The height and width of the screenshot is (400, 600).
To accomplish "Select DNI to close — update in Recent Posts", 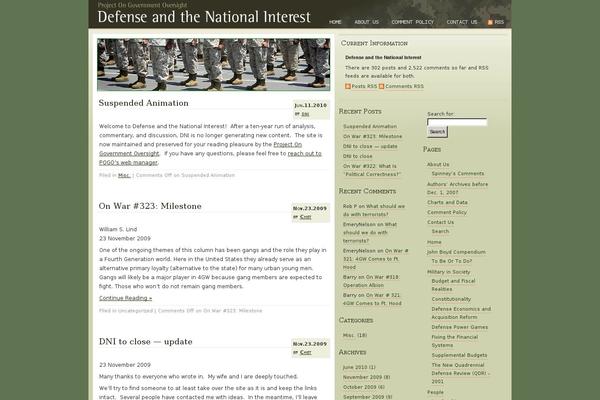I will point(370,146).
